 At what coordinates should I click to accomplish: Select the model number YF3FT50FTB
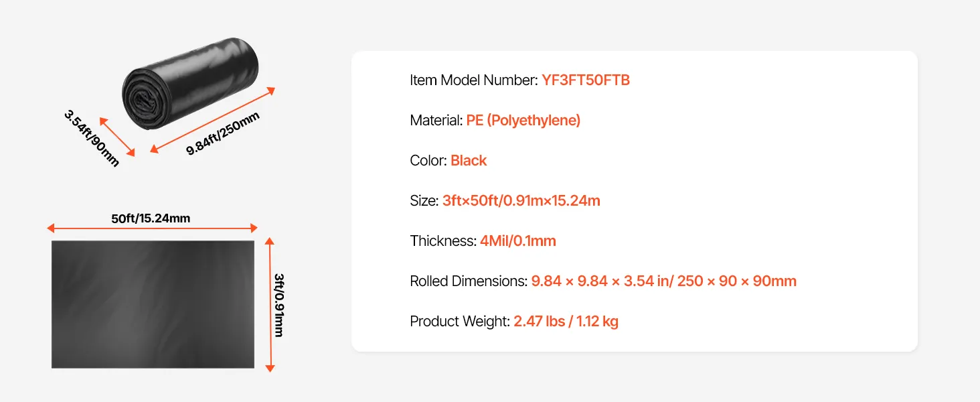586,80
